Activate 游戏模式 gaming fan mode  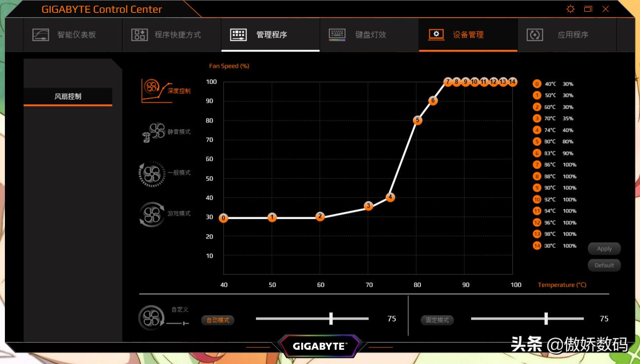tap(166, 214)
